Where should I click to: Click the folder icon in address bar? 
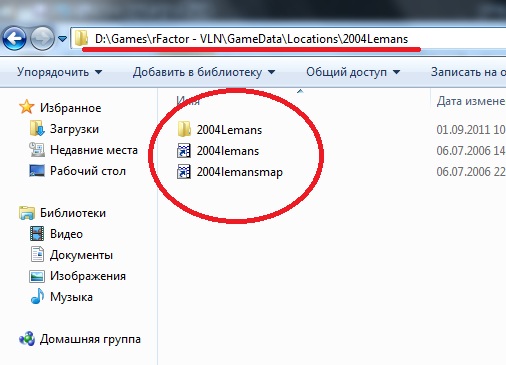click(x=81, y=38)
